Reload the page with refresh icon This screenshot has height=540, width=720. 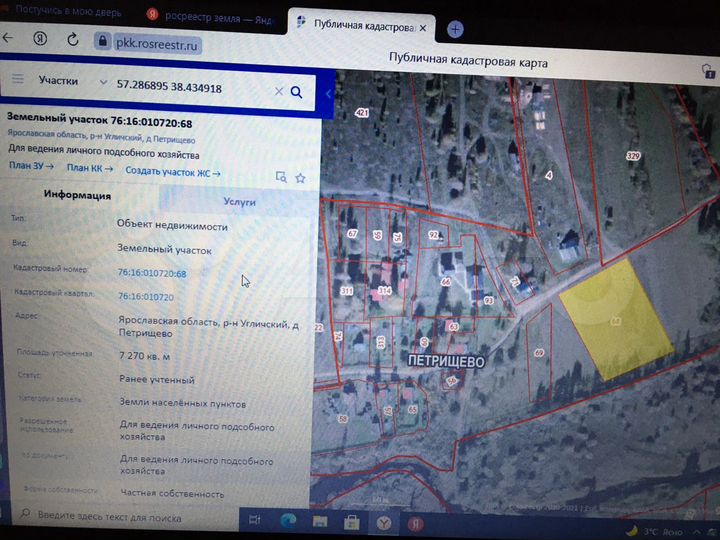(72, 40)
